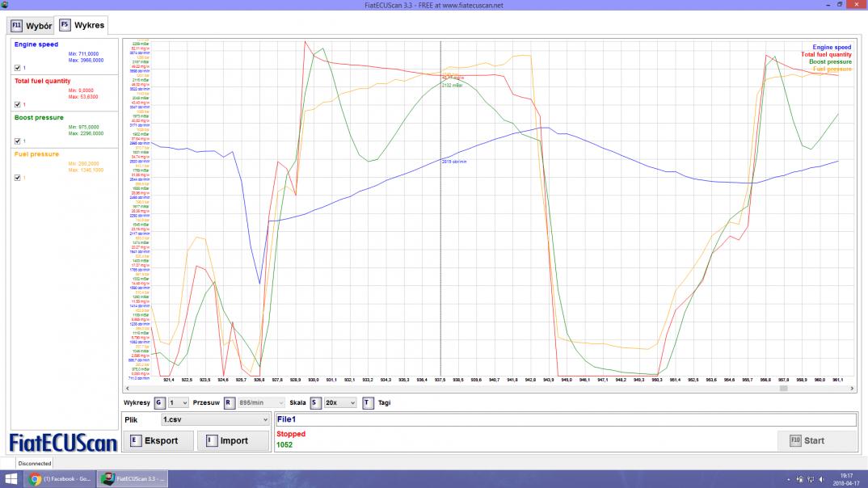
Task: Open the Windows Start menu
Action: click(x=11, y=479)
